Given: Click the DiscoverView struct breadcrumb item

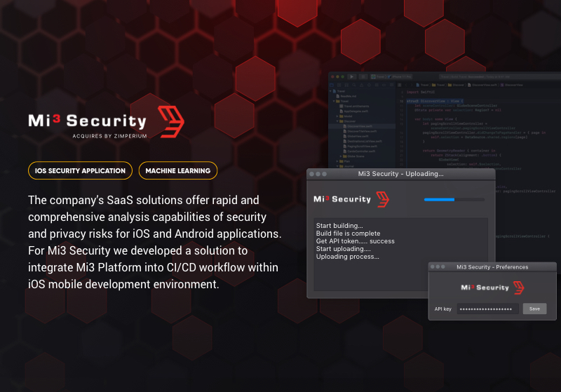Looking at the screenshot, I should coord(512,85).
